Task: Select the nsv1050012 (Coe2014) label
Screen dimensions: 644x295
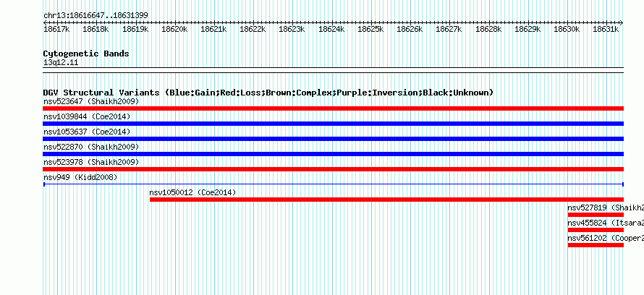Action: pyautogui.click(x=192, y=192)
